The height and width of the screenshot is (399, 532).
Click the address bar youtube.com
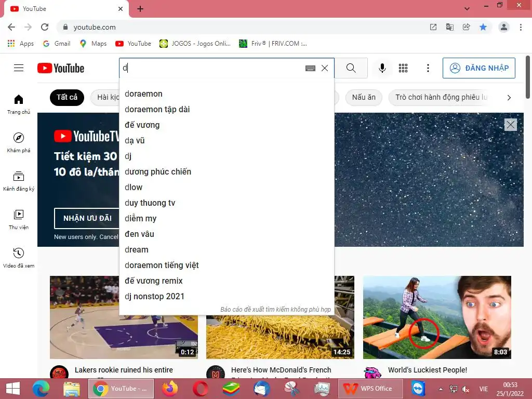click(x=95, y=28)
